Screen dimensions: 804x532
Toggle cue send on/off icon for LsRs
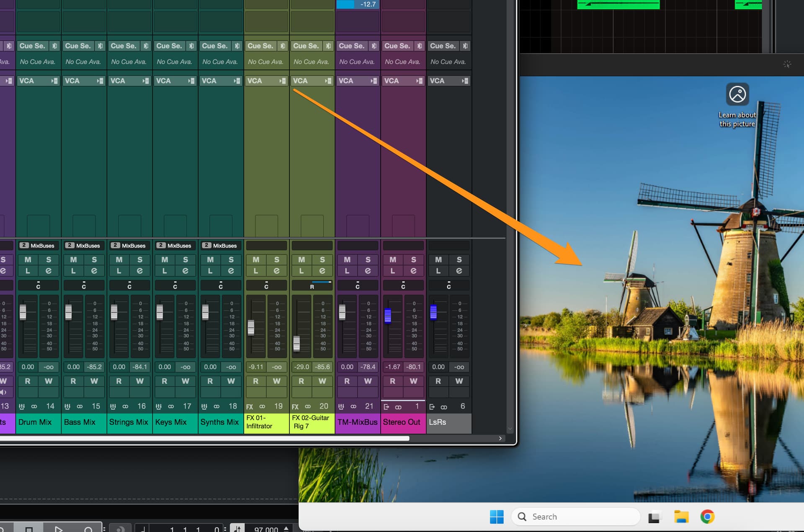[465, 46]
